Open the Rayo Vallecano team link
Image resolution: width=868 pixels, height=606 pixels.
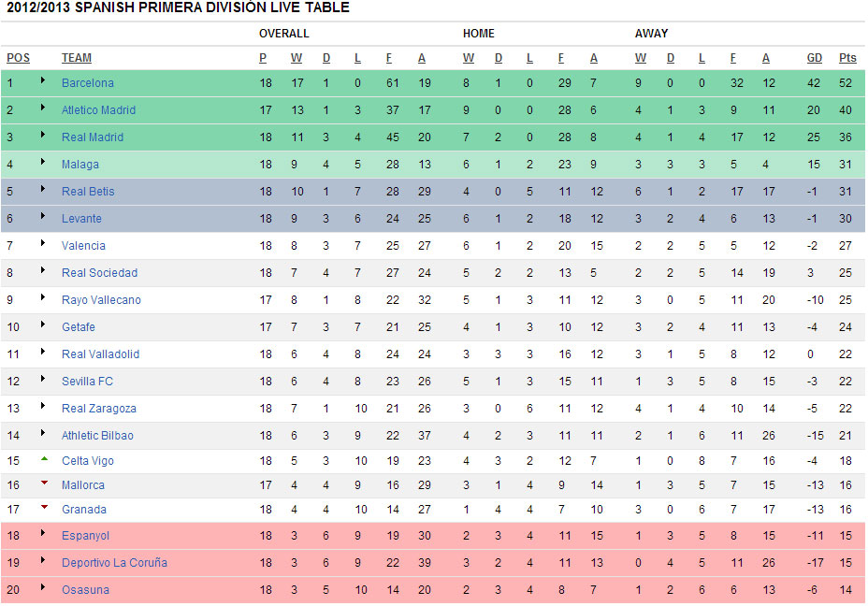click(101, 300)
